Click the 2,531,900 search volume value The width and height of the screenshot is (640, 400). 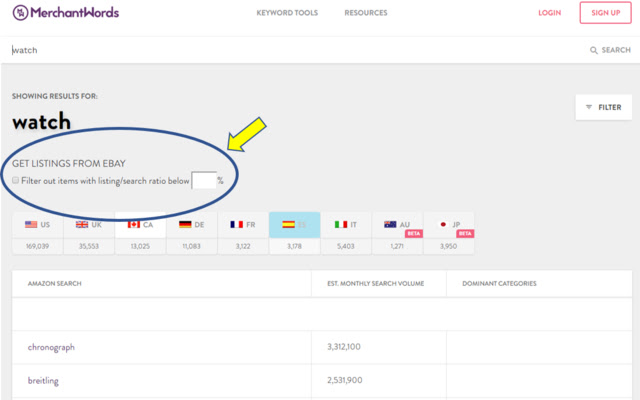pos(344,380)
